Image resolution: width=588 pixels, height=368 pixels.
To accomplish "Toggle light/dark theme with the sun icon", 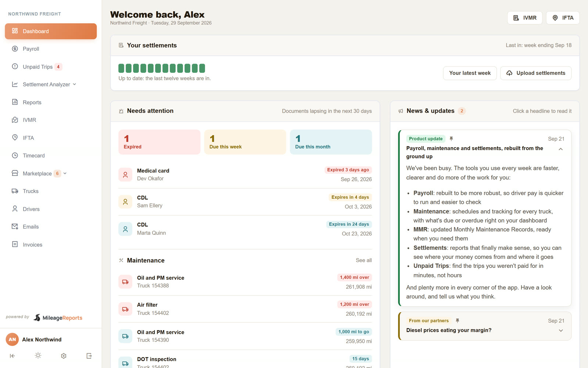I will [38, 356].
